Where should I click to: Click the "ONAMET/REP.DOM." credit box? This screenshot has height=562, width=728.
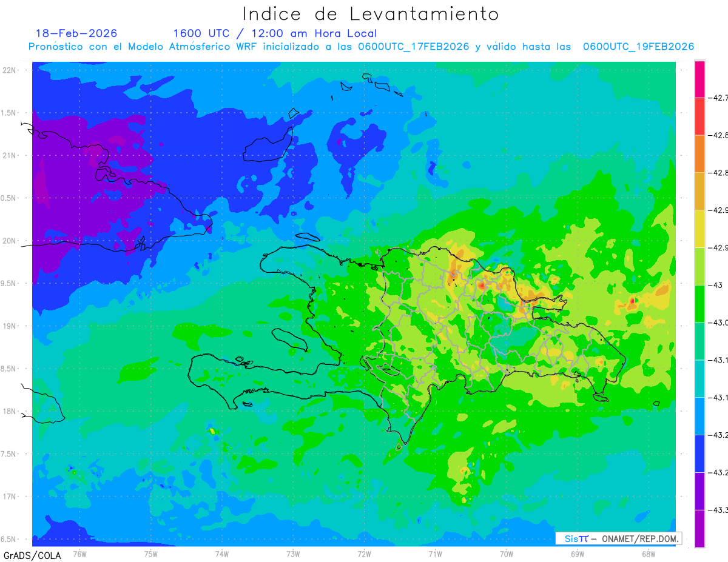(x=619, y=538)
